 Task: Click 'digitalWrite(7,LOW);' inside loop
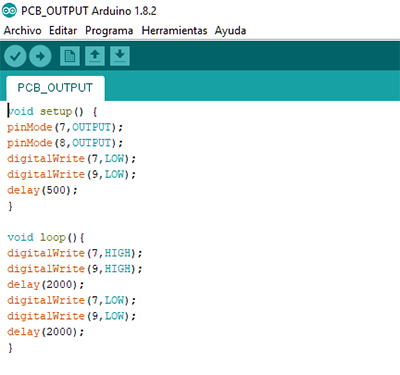pos(71,300)
